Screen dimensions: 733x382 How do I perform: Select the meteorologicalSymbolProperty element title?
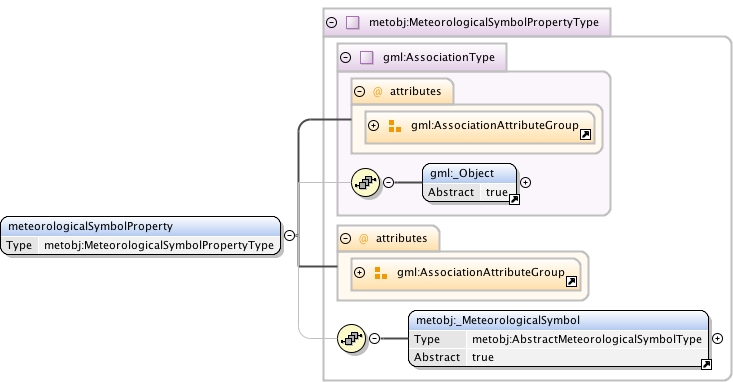(x=91, y=226)
